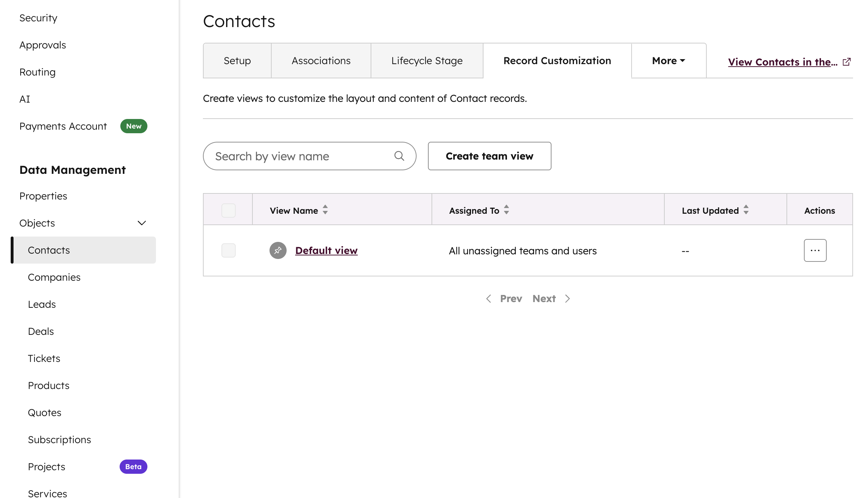Switch to the Lifecycle Stage tab
This screenshot has width=868, height=498.
coord(427,61)
